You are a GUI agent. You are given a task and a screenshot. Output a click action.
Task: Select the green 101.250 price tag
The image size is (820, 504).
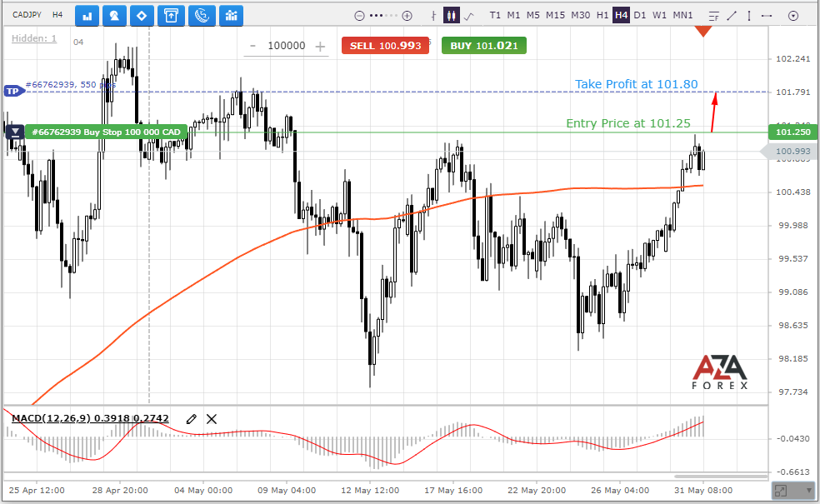[792, 132]
